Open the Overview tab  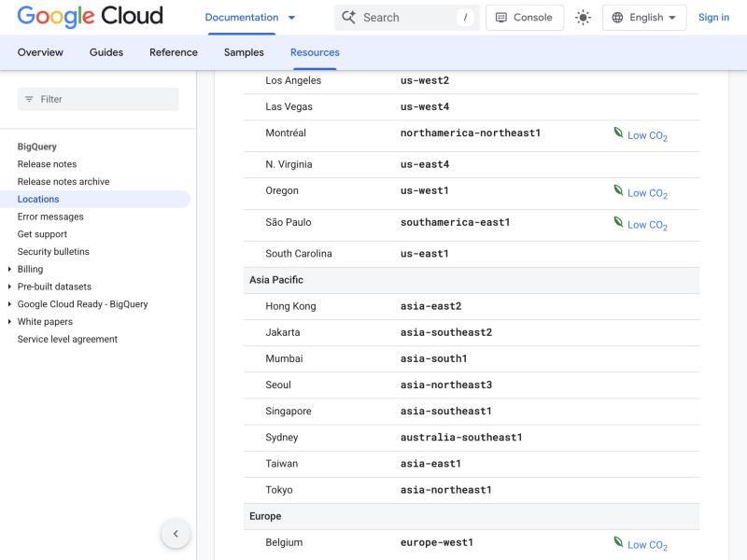point(40,52)
